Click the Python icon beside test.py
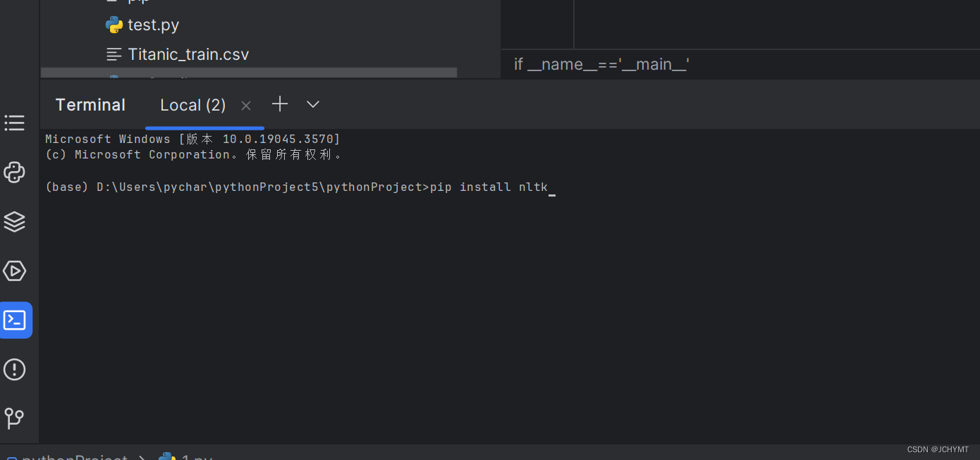980x460 pixels. tap(113, 24)
